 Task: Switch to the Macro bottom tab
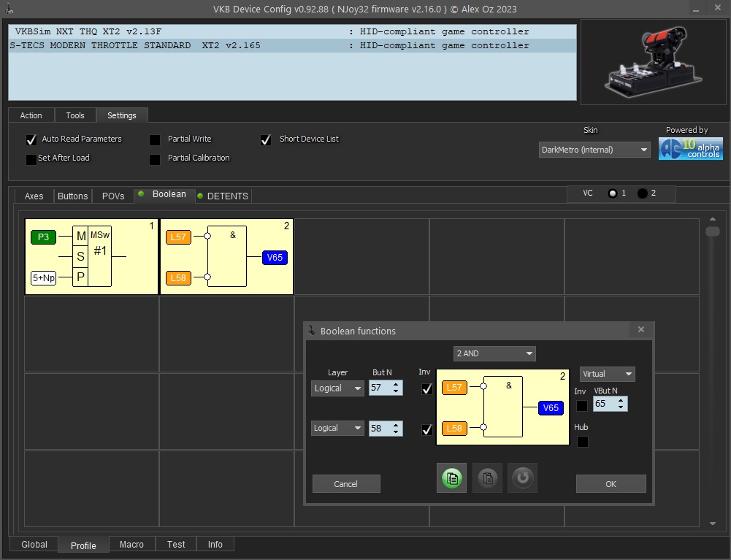click(131, 544)
